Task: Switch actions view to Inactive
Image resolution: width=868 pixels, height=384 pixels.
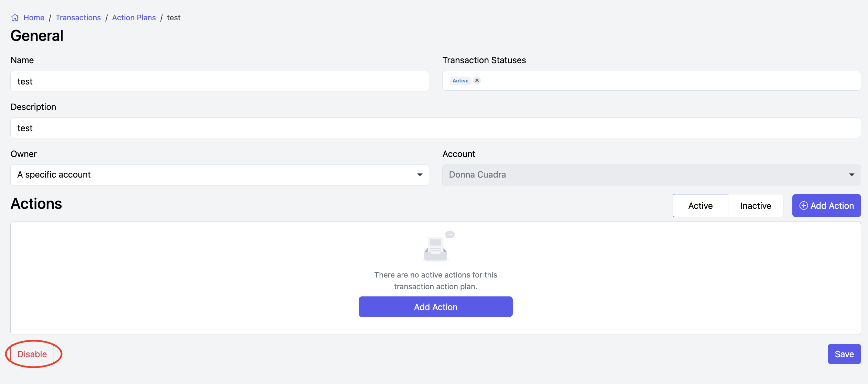Action: pos(756,205)
